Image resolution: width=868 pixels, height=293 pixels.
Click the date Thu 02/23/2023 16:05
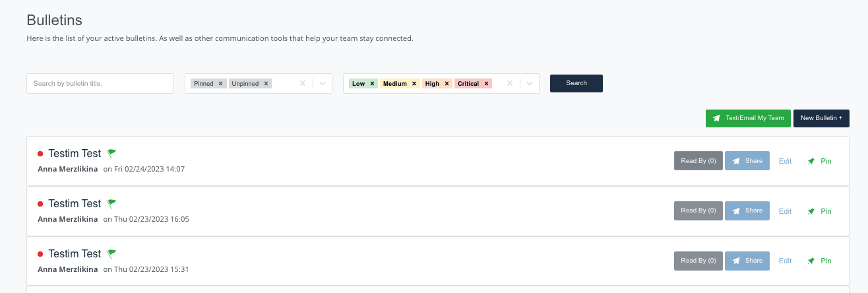click(151, 219)
